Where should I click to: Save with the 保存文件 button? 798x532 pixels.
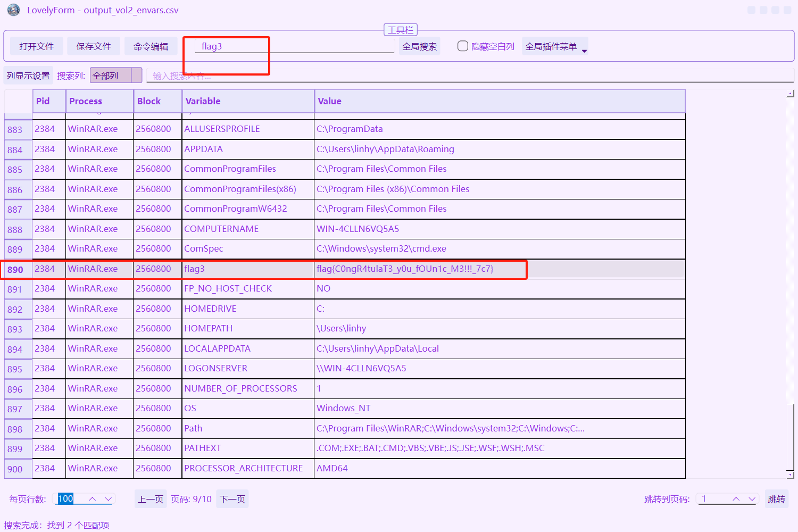(x=94, y=46)
